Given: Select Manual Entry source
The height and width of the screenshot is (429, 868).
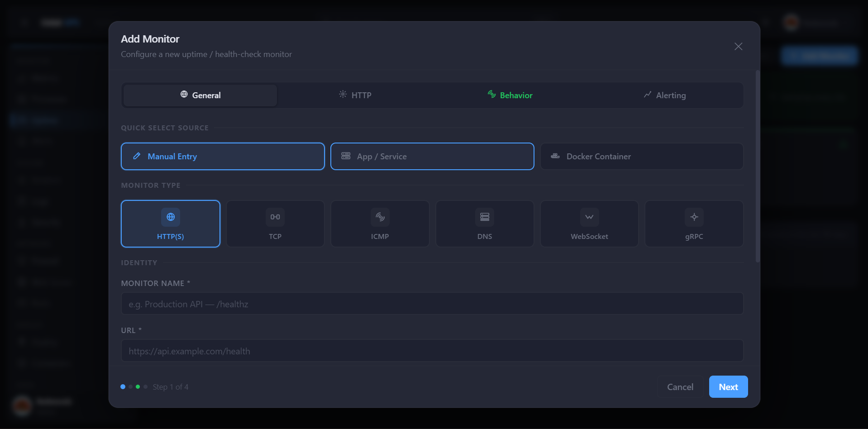Looking at the screenshot, I should pyautogui.click(x=223, y=156).
